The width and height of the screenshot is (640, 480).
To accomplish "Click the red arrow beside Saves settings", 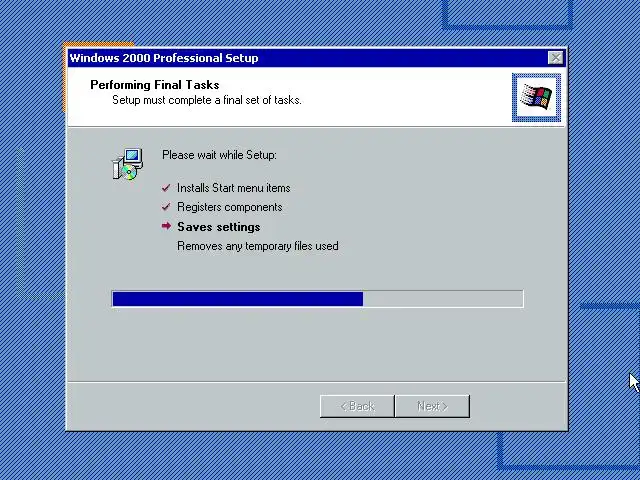I will coord(166,226).
